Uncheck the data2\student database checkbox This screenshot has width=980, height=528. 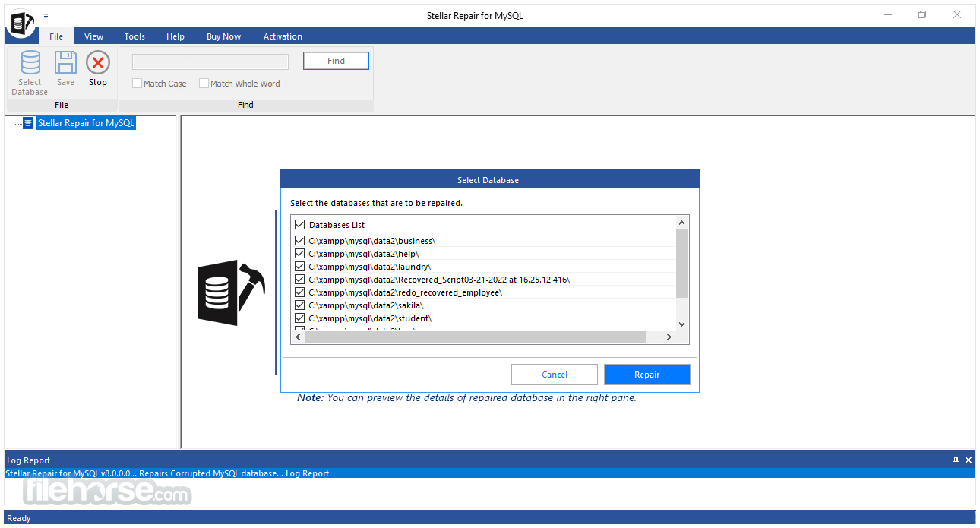(299, 318)
